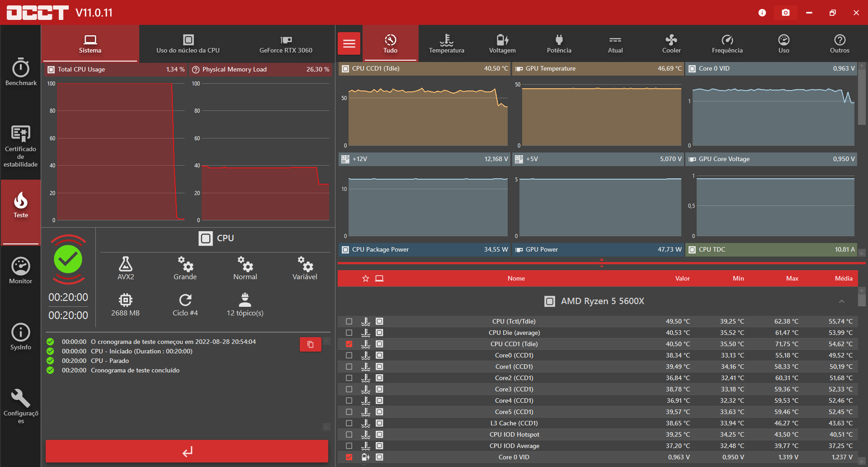Select the Potência sensor tab
Viewport: 868px width, 467px height.
coord(559,43)
